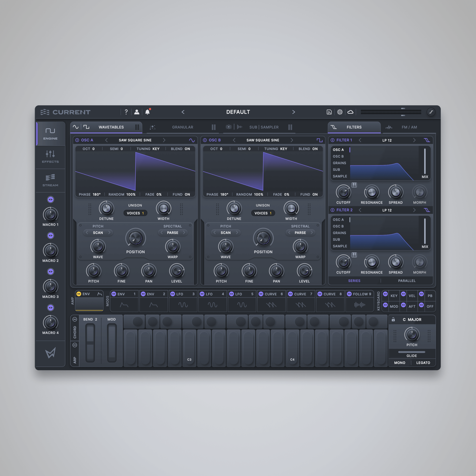The width and height of the screenshot is (476, 476).
Task: Open the ENGINE panel in the sidebar
Action: 50,134
